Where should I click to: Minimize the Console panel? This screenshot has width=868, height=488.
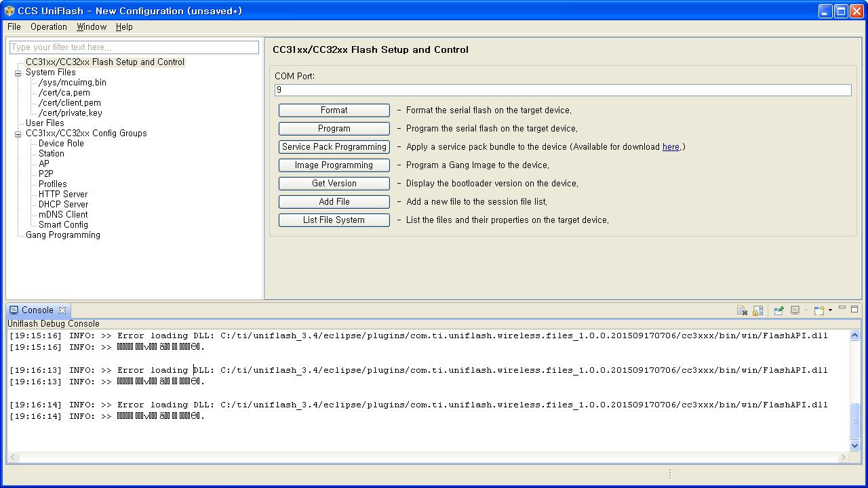point(842,308)
